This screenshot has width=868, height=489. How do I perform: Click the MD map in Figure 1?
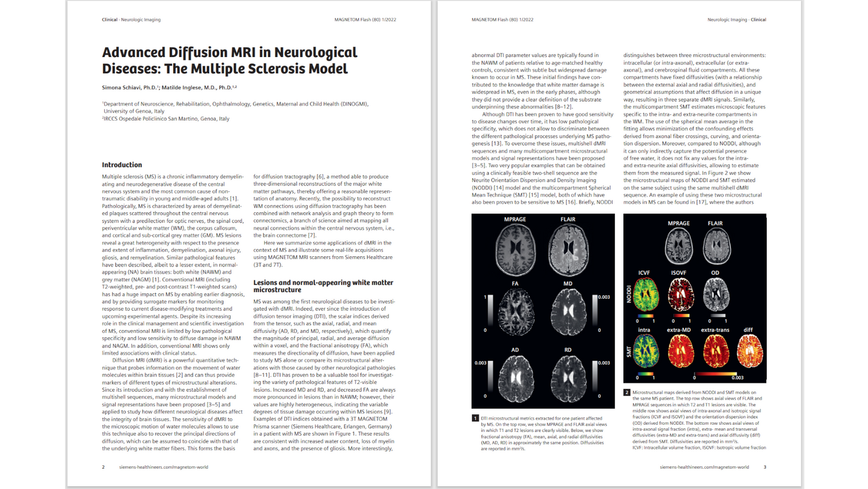point(568,312)
